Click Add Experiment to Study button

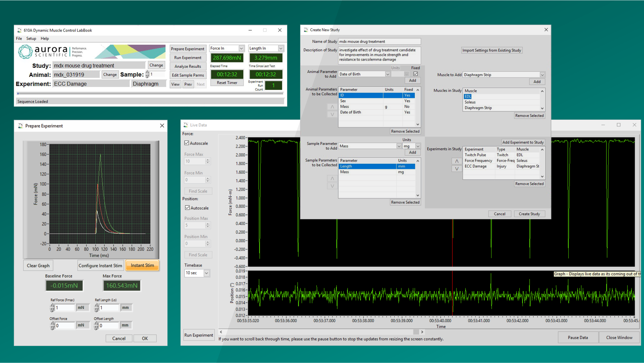point(523,142)
